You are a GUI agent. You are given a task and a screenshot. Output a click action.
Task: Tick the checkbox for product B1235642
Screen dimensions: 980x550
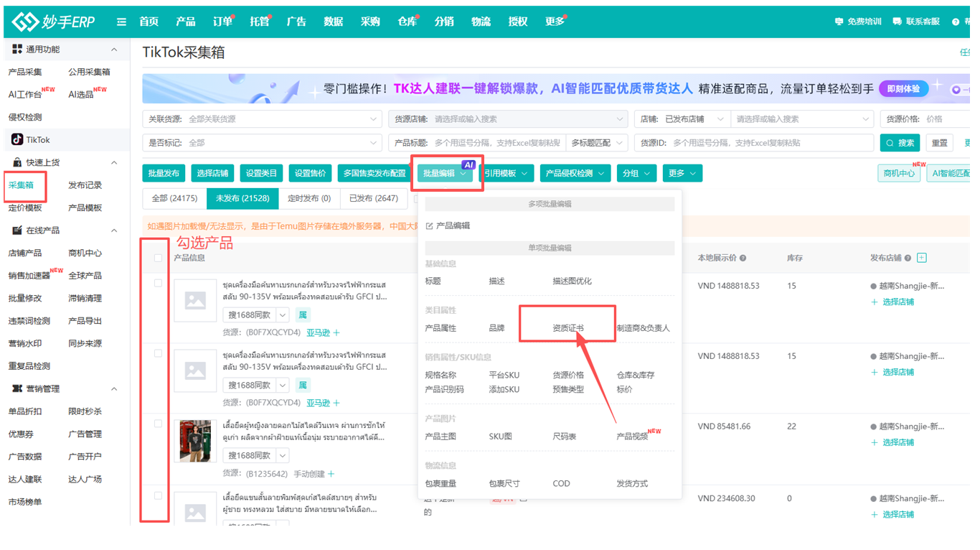pyautogui.click(x=158, y=424)
